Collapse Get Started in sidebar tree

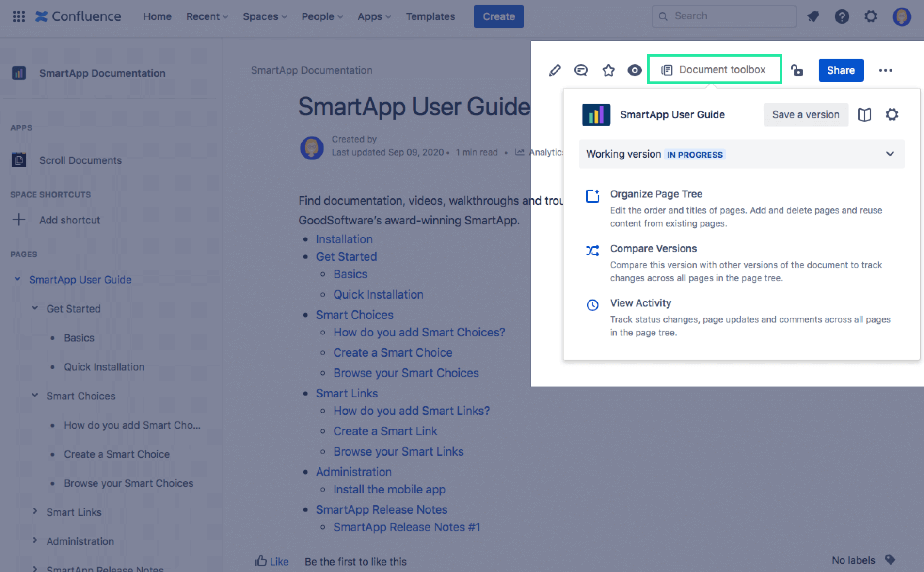coord(35,308)
